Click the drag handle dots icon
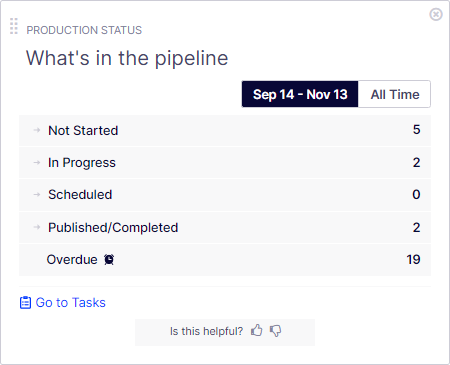 tap(14, 26)
